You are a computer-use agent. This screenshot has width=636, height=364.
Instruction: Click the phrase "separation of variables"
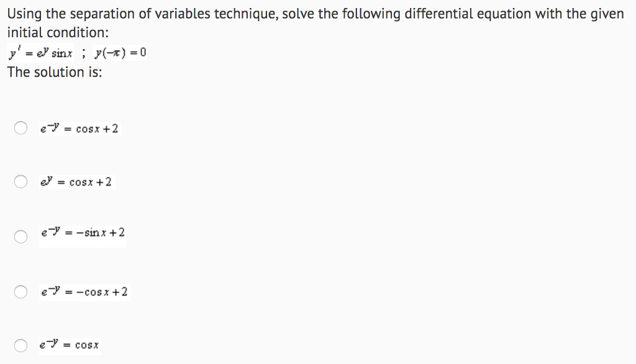tap(130, 14)
